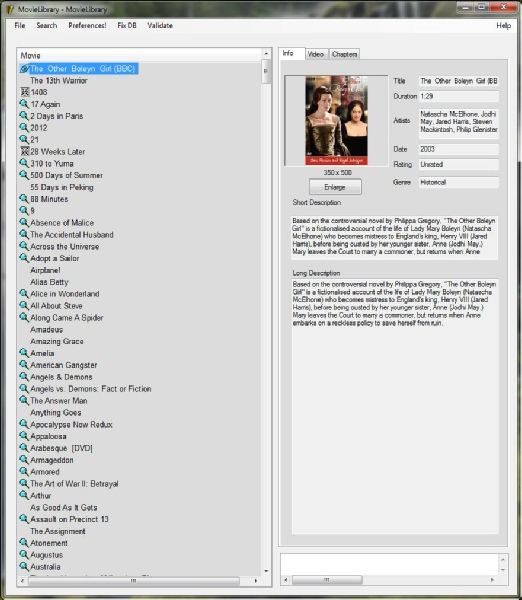Click the magnifier icon beside 17 Again
This screenshot has height=600, width=522.
pyautogui.click(x=24, y=104)
